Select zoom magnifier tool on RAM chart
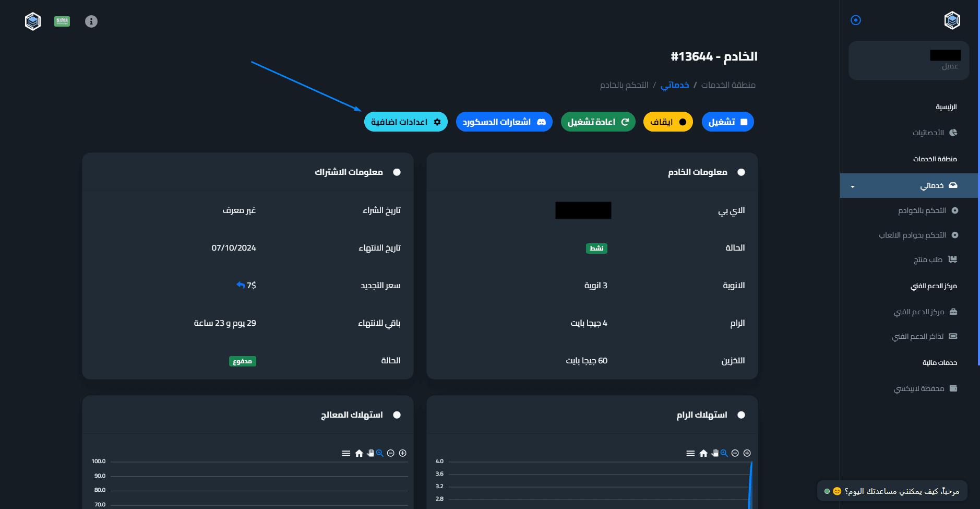The height and width of the screenshot is (509, 980). (724, 453)
